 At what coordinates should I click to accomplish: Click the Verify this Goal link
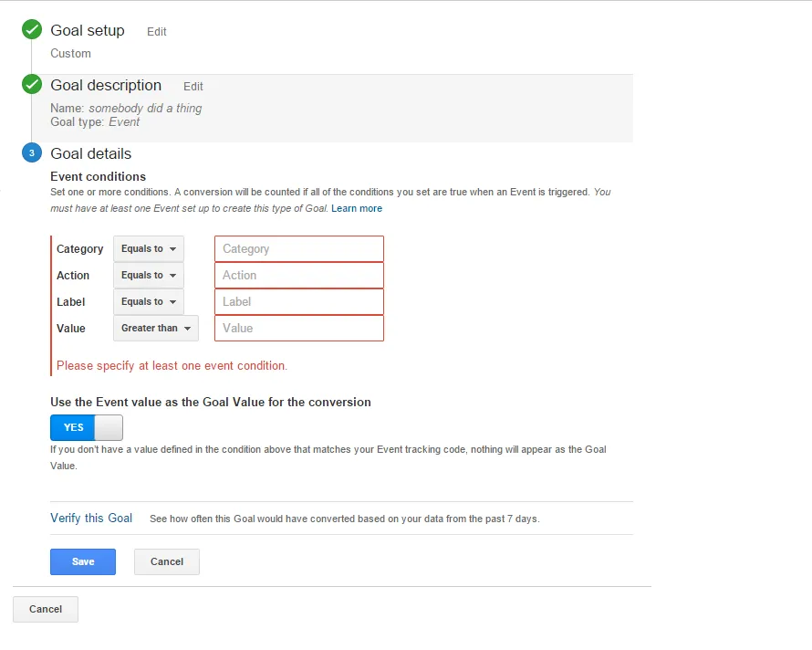(91, 518)
